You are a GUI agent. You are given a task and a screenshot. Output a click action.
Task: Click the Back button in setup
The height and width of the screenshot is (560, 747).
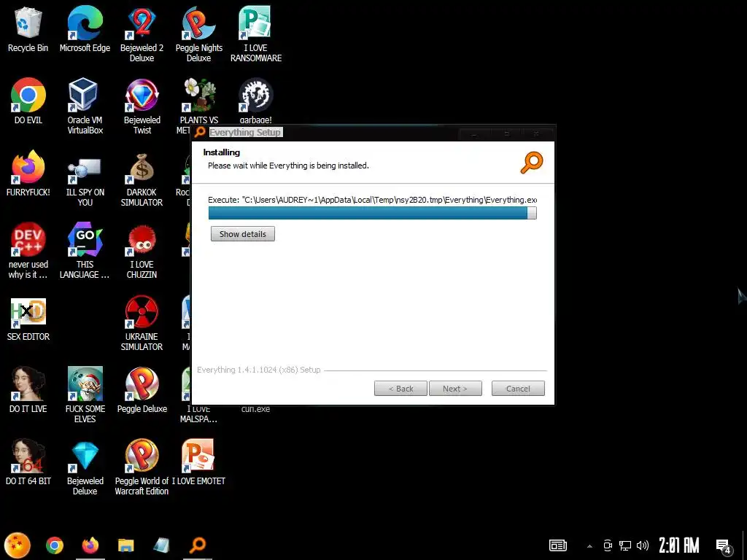pyautogui.click(x=400, y=389)
